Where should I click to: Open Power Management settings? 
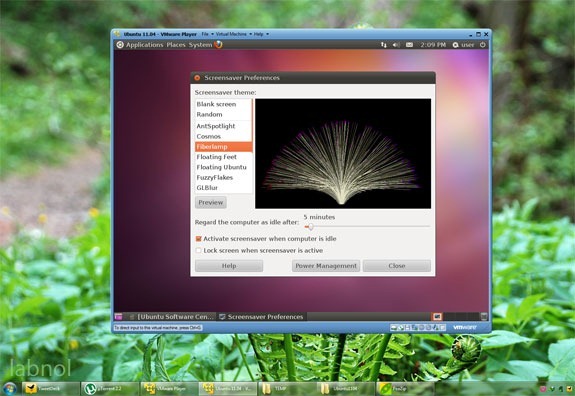(326, 266)
